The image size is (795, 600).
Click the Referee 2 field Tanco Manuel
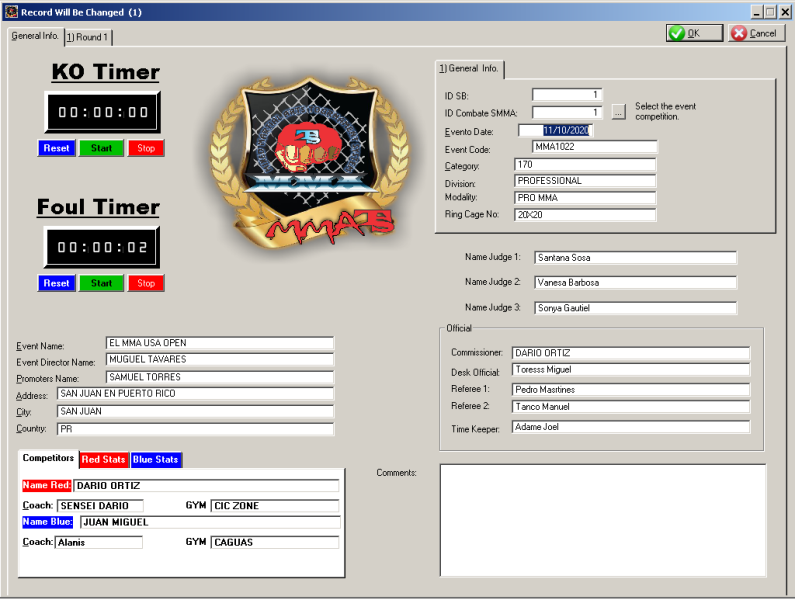pyautogui.click(x=631, y=407)
